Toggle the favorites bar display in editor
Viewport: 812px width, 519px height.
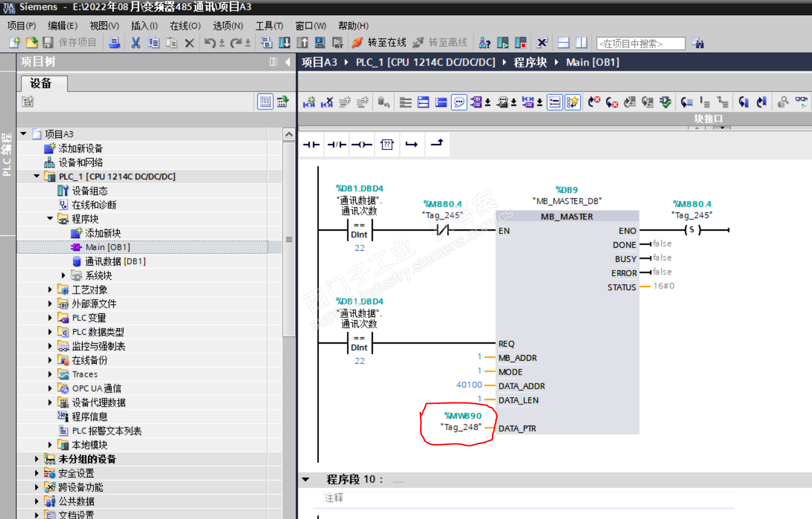(572, 102)
